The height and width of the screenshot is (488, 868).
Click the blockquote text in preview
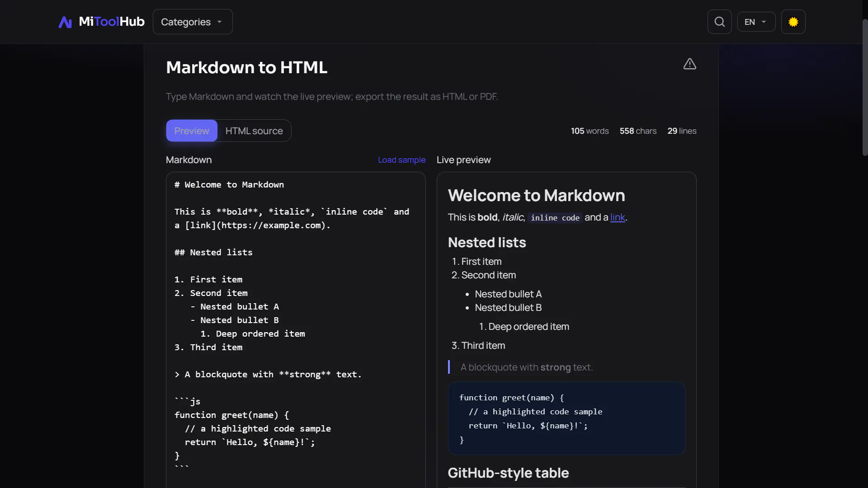point(526,367)
